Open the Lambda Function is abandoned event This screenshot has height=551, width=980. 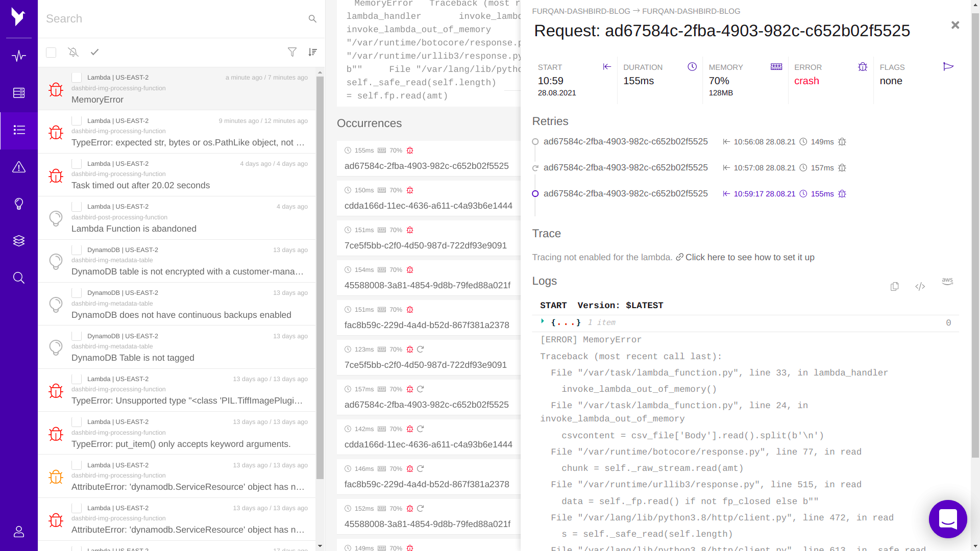177,218
